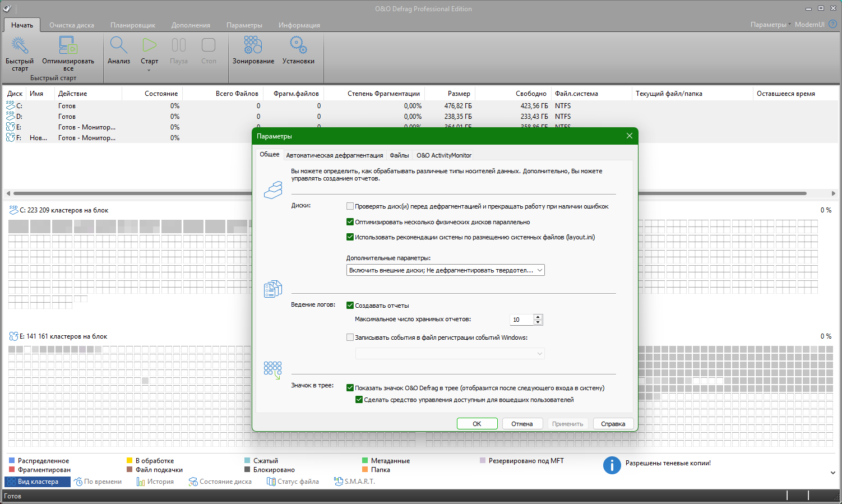The height and width of the screenshot is (504, 842).
Task: Select drive D: in the disk list
Action: pyautogui.click(x=19, y=117)
